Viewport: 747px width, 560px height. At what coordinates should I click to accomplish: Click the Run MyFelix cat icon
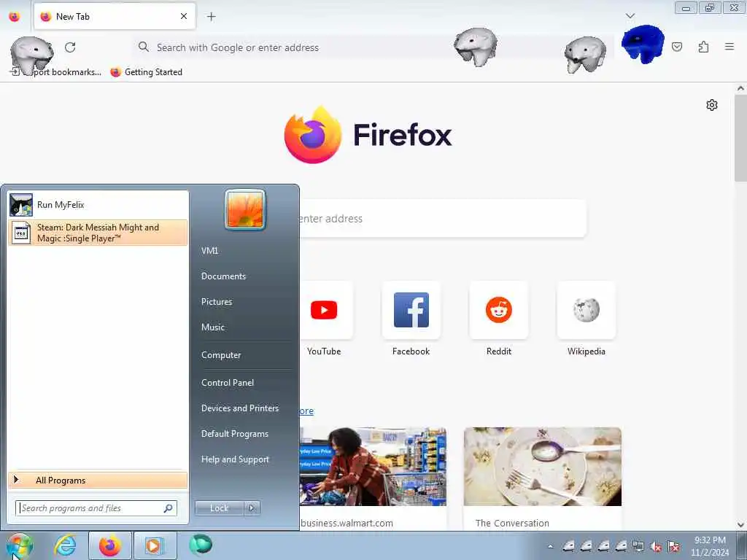[21, 205]
